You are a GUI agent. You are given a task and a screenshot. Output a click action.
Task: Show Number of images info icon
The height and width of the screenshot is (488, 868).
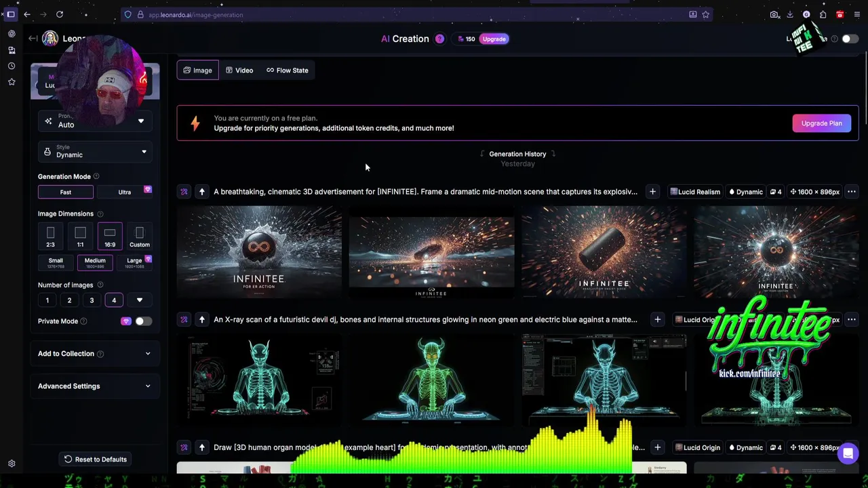[100, 285]
